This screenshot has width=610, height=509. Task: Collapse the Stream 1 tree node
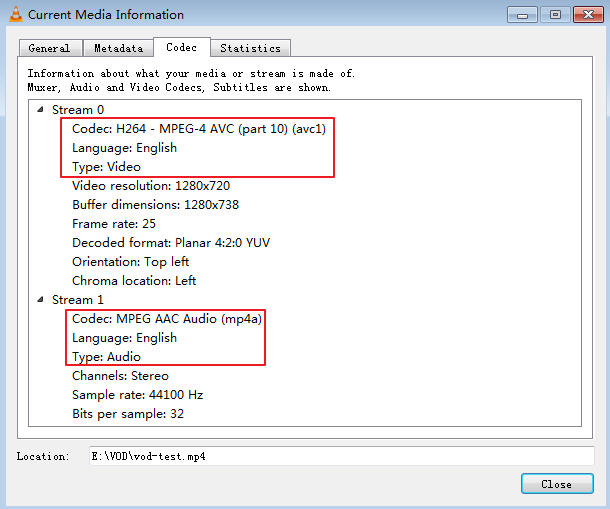pyautogui.click(x=40, y=300)
